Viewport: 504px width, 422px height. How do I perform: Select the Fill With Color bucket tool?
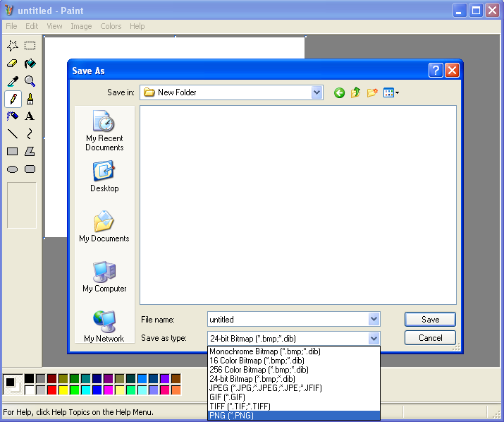(x=30, y=64)
